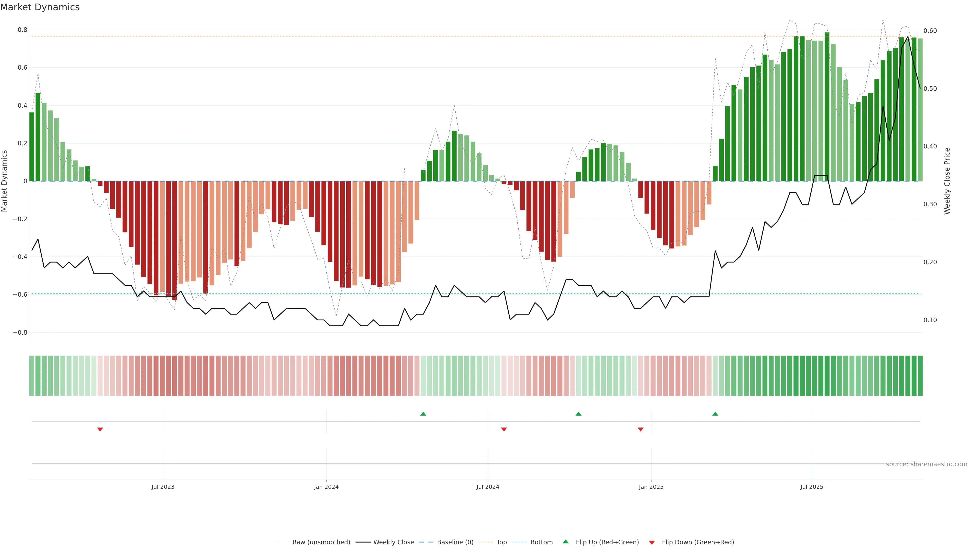Click the Jan 2025 x-axis label
Viewport: 980px width, 551px height.
[651, 487]
